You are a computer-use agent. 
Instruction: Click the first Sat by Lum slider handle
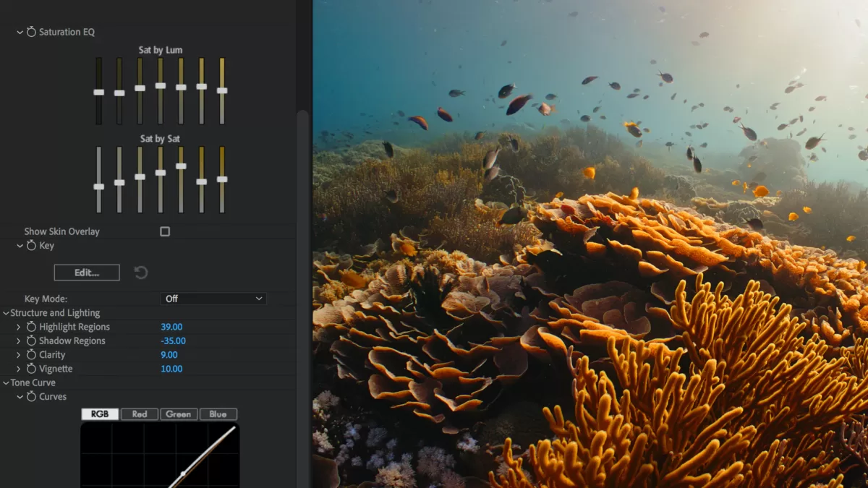pyautogui.click(x=99, y=92)
